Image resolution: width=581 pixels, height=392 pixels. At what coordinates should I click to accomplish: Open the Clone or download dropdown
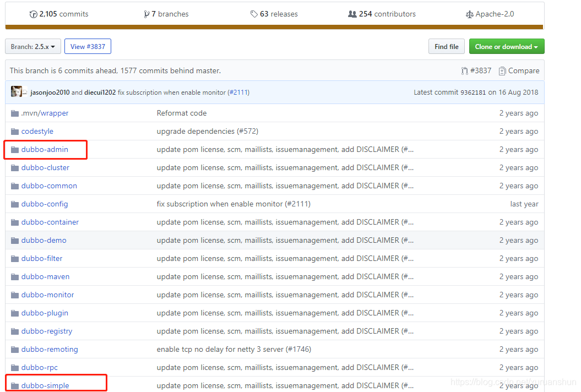(507, 46)
